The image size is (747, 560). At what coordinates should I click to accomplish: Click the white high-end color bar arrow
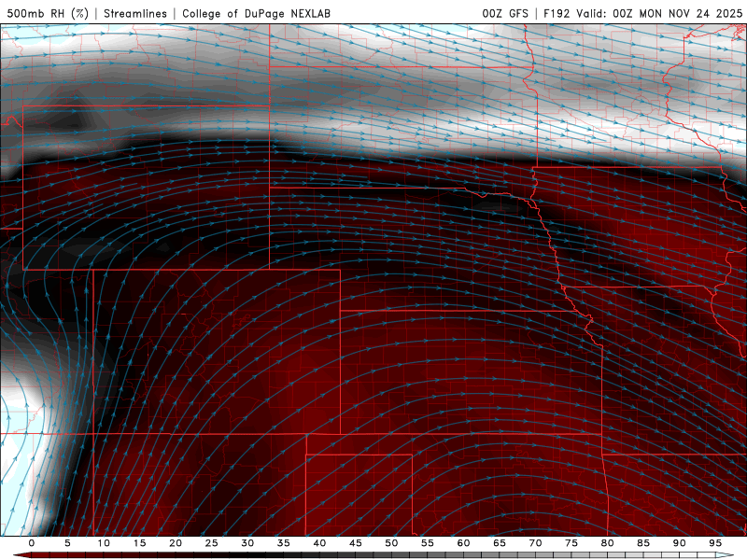(726, 555)
